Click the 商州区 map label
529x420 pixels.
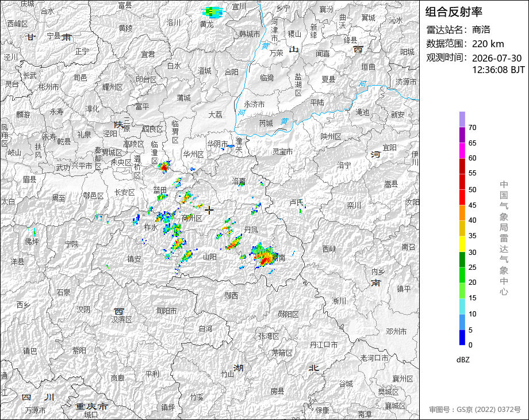click(x=191, y=218)
